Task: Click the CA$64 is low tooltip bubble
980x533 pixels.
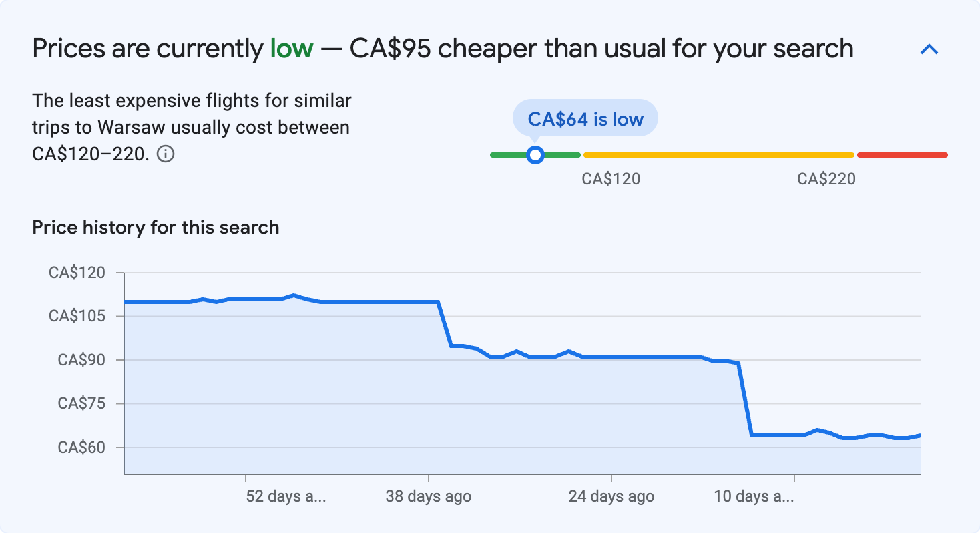Action: click(x=585, y=118)
